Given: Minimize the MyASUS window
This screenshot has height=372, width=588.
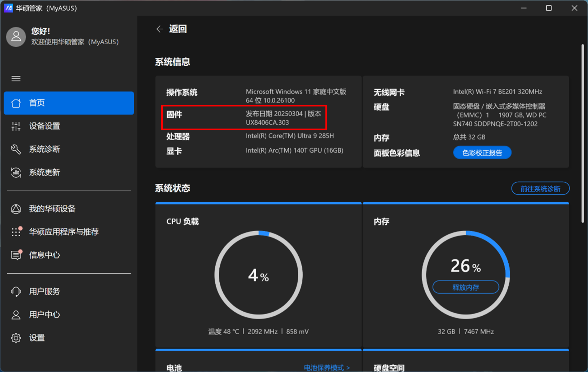Looking at the screenshot, I should click(524, 8).
